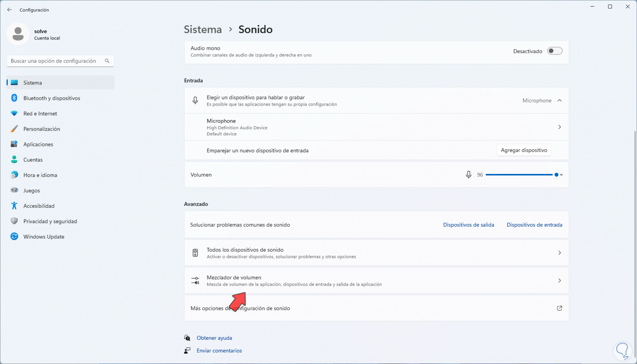
Task: Select Personalización in sidebar
Action: tap(42, 129)
